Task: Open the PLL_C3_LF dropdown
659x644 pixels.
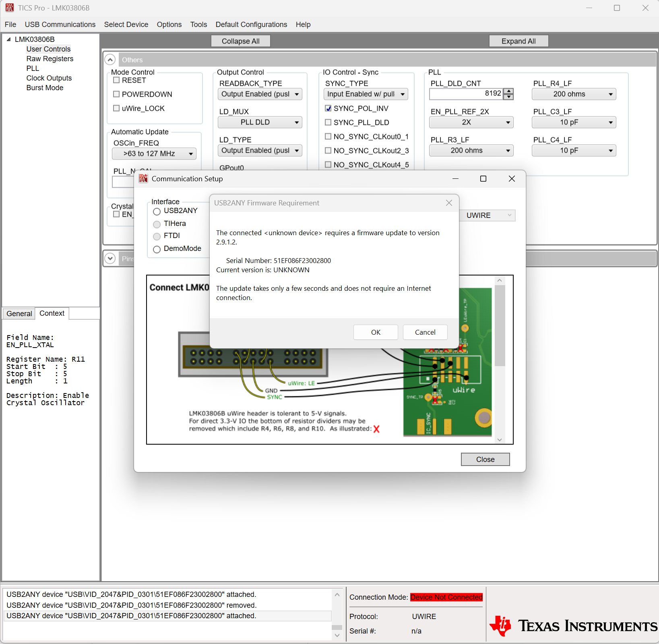Action: pos(574,122)
